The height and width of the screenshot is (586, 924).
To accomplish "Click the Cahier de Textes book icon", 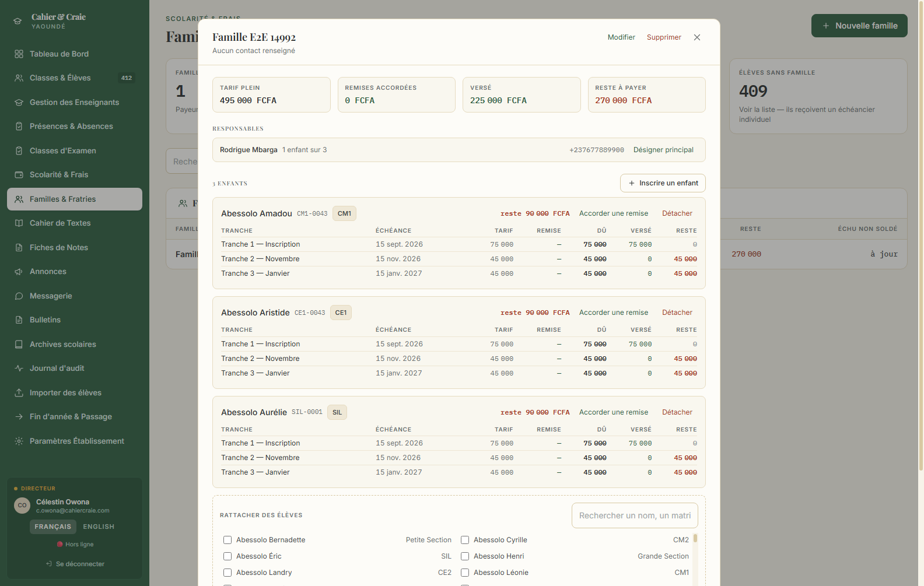I will (19, 223).
